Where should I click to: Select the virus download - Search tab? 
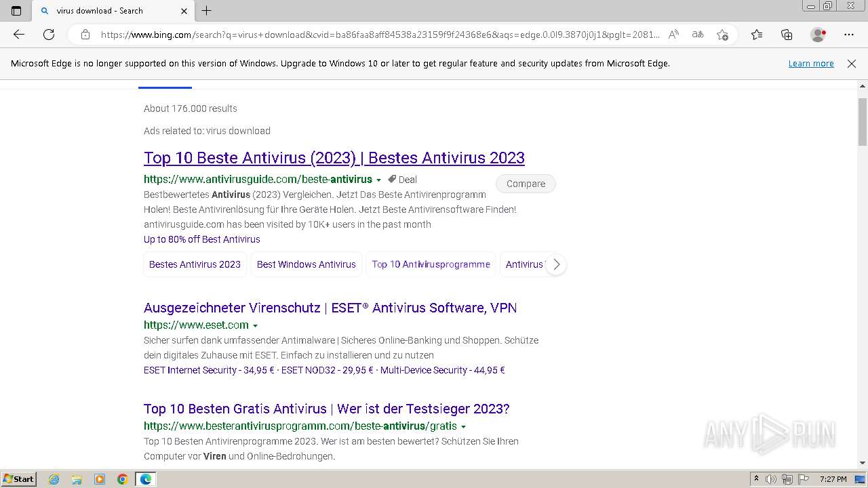click(x=113, y=11)
